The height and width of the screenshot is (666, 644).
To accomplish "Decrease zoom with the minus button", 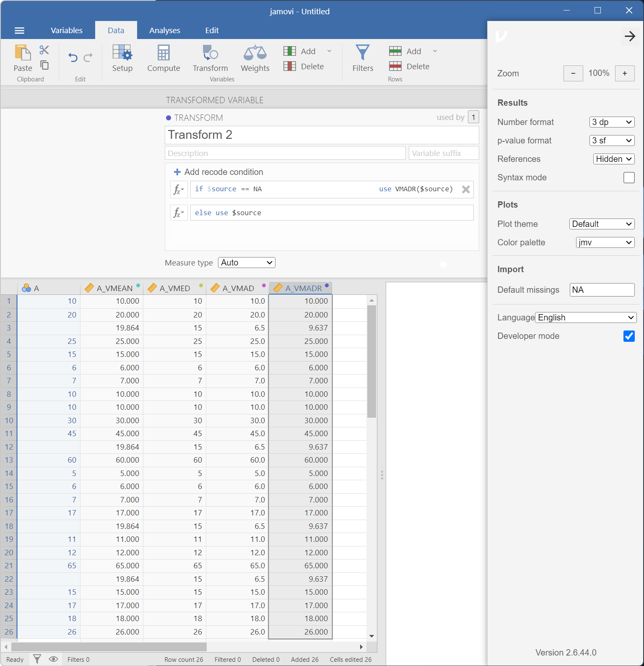I will point(573,73).
